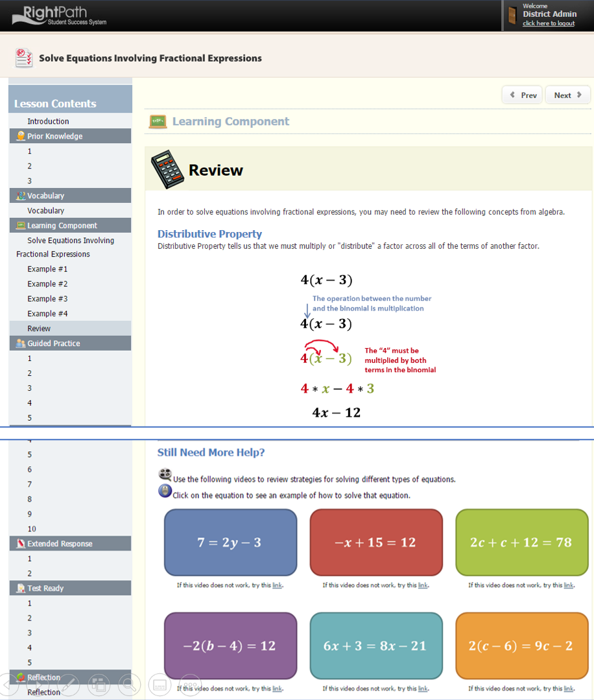The image size is (594, 700).
Task: Click the '4x − 12' result expression
Action: [337, 412]
